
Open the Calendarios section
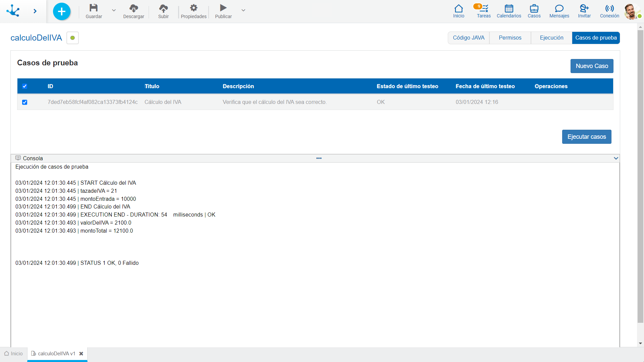click(508, 11)
